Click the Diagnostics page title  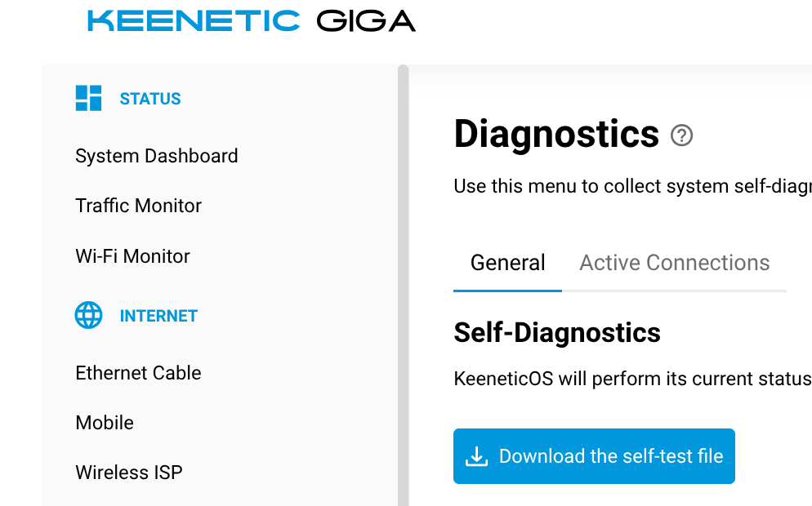click(556, 134)
